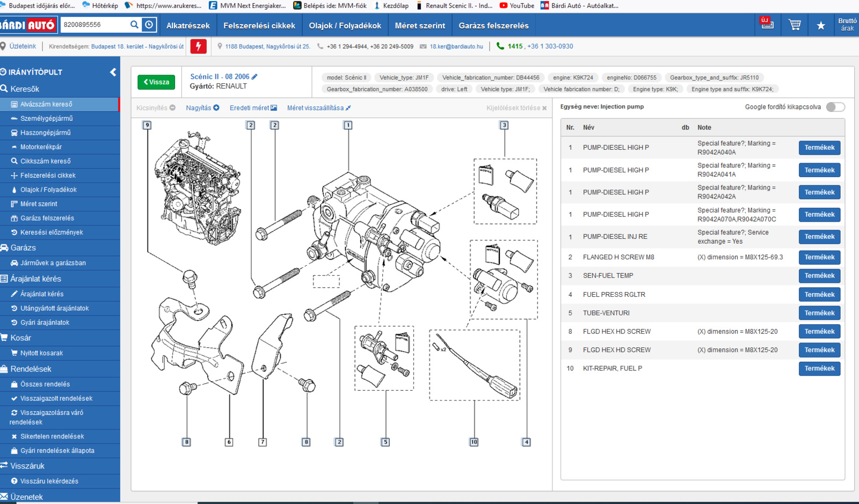
Task: Open Nyitott kosarak
Action: [60, 353]
